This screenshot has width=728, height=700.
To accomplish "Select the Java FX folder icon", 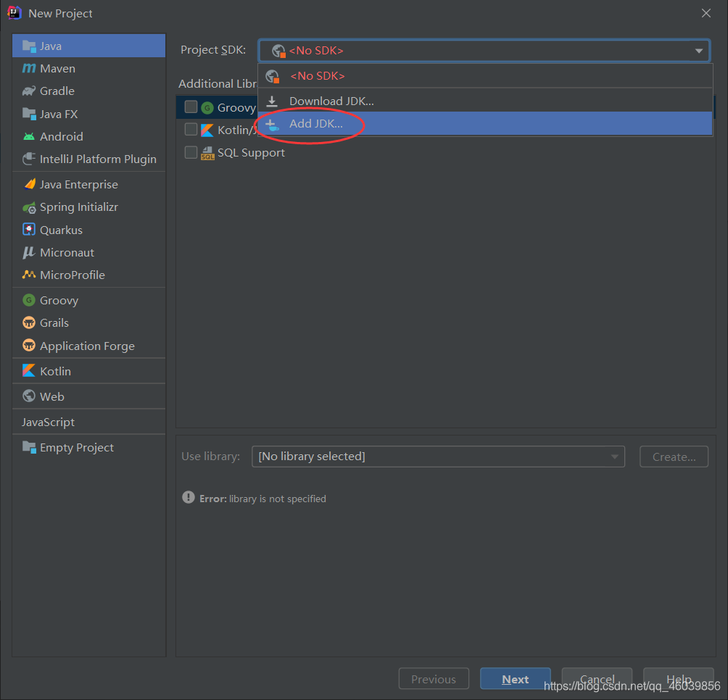I will (29, 114).
